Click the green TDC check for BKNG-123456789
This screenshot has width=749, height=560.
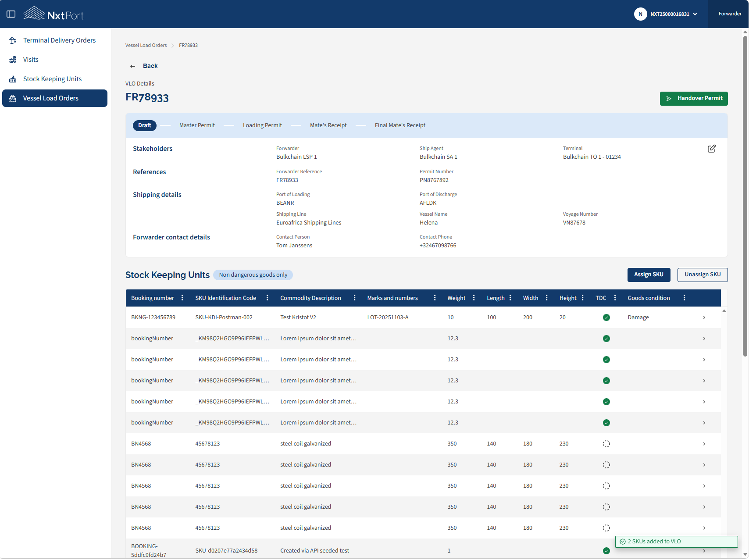pos(606,317)
